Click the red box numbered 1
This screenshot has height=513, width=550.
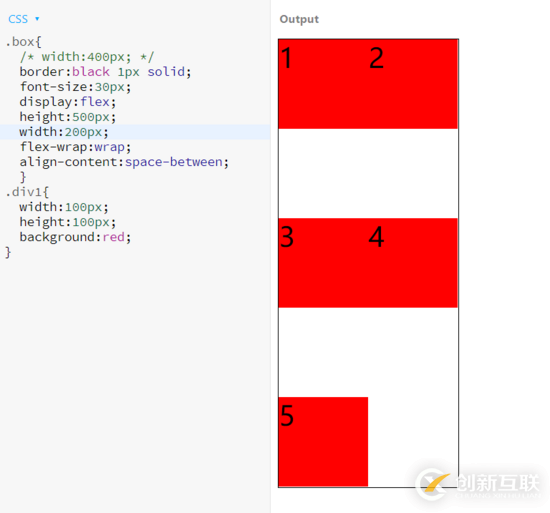coord(323,84)
